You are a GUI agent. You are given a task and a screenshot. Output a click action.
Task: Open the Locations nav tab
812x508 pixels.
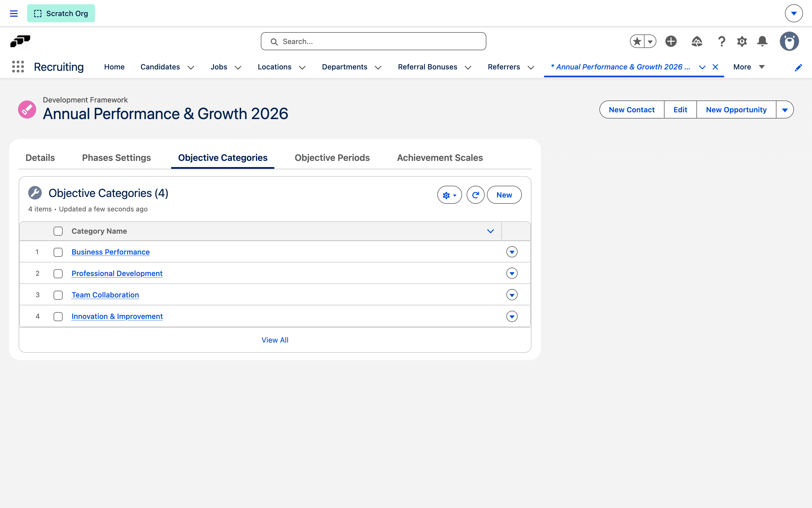click(x=274, y=67)
